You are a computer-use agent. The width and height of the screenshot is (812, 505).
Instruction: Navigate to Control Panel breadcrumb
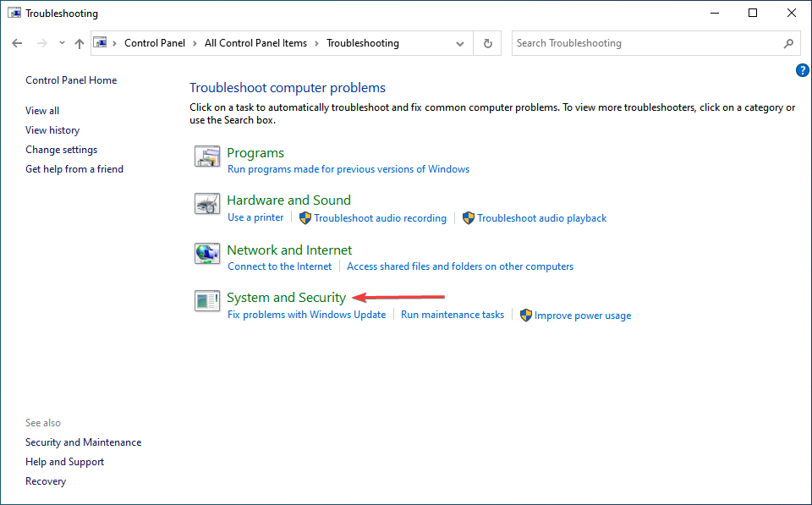pos(155,43)
